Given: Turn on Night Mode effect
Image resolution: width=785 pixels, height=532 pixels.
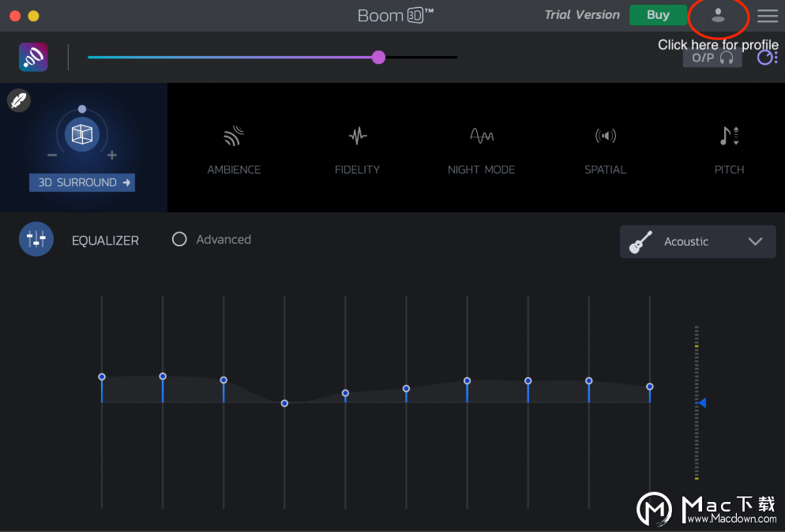Looking at the screenshot, I should [481, 150].
